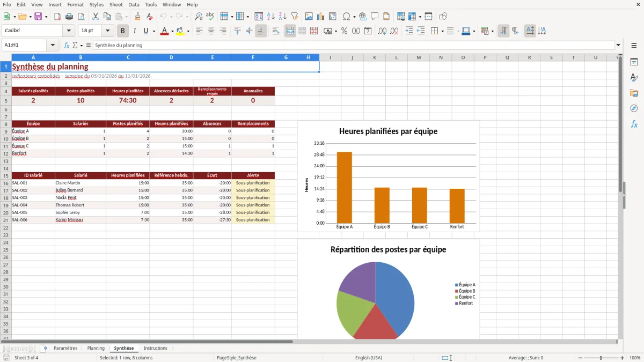
Task: Run the Spelling check icon
Action: coord(210,17)
